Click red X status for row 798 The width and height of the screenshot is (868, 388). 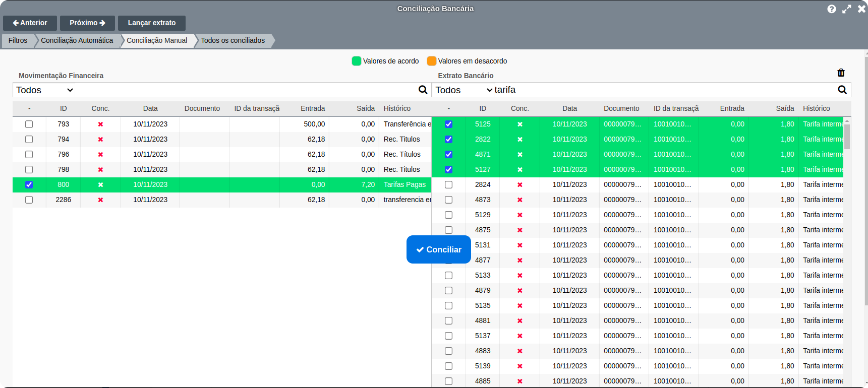point(100,169)
